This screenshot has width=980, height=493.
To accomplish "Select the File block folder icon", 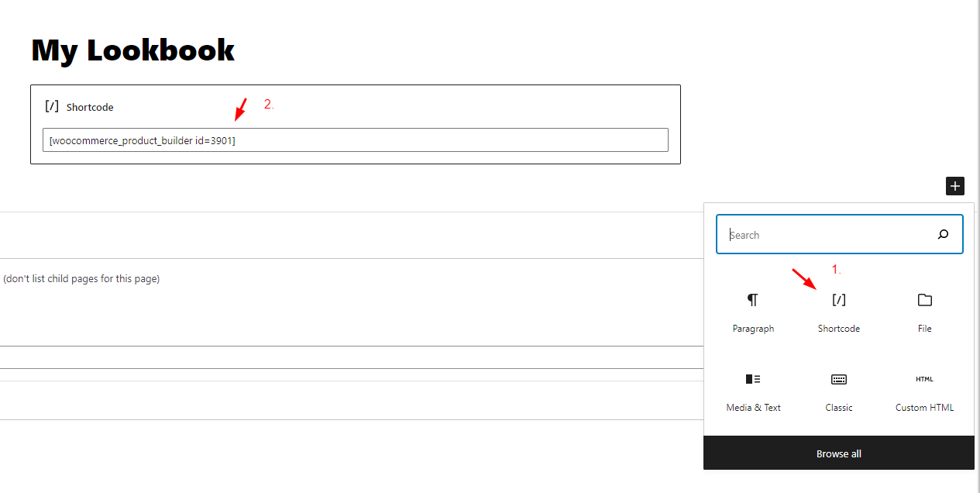I will pos(924,300).
